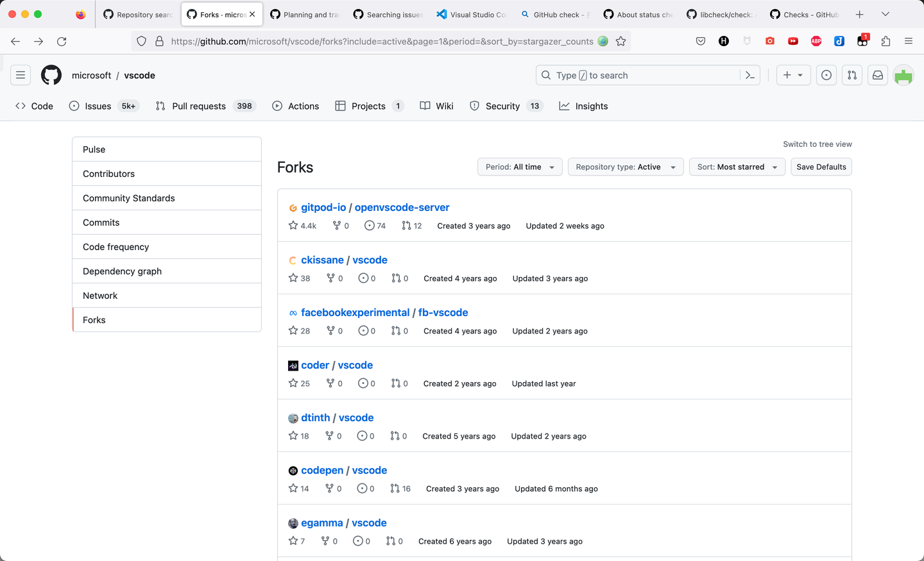Select Forks in Insights sidebar

[167, 320]
